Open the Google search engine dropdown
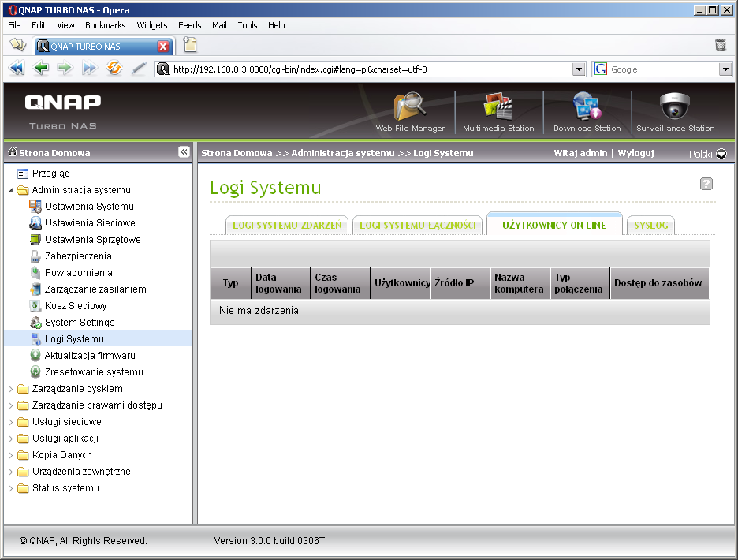Viewport: 738px width, 560px height. click(x=725, y=69)
